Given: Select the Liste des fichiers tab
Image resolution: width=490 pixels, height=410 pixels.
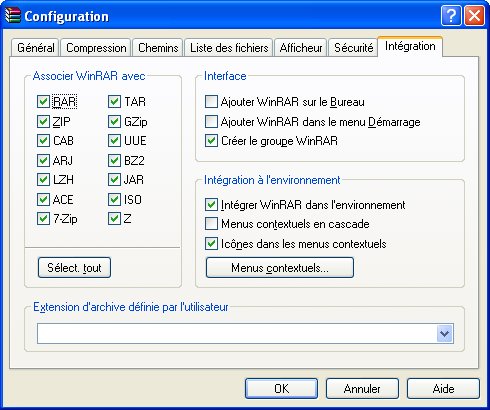Looking at the screenshot, I should click(x=229, y=48).
